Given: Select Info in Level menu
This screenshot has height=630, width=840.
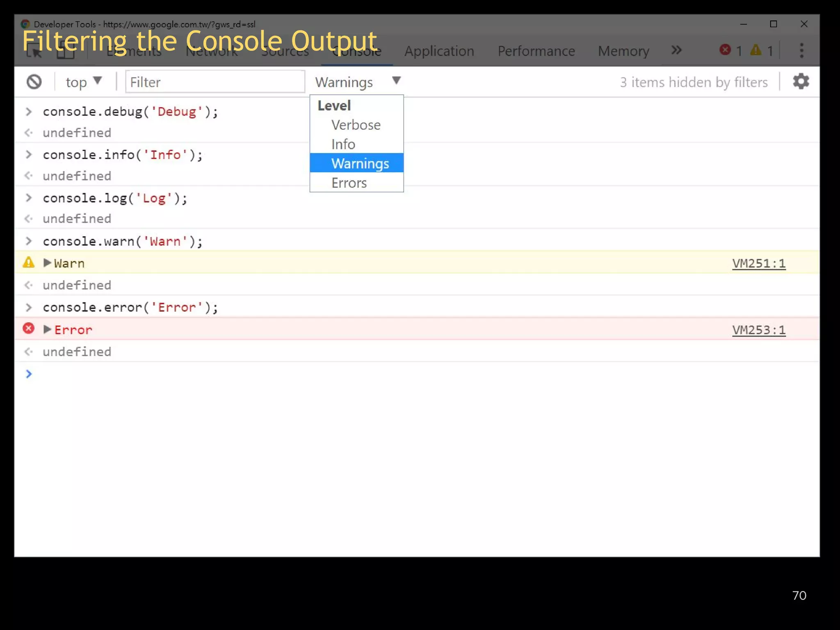Looking at the screenshot, I should click(356, 144).
